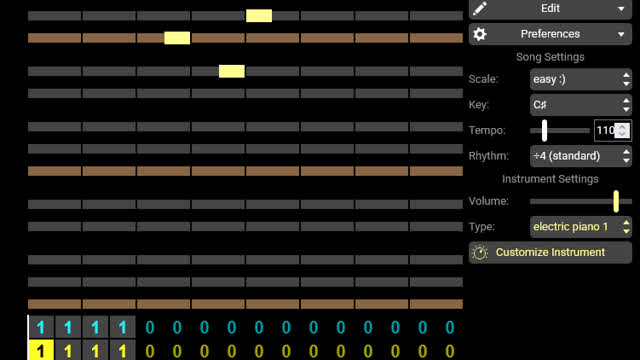Select bar 2 pattern of the yellow channel
Viewport: 640px width, 360px height.
(x=68, y=350)
